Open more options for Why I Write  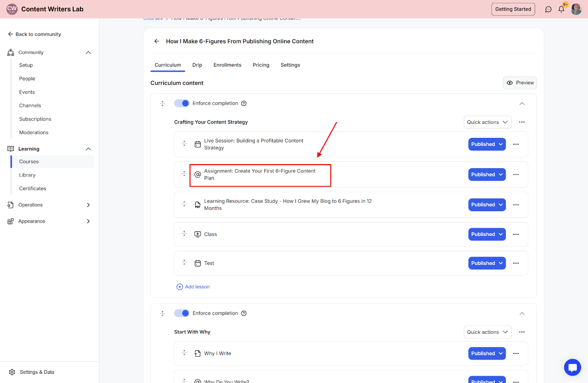coord(516,353)
